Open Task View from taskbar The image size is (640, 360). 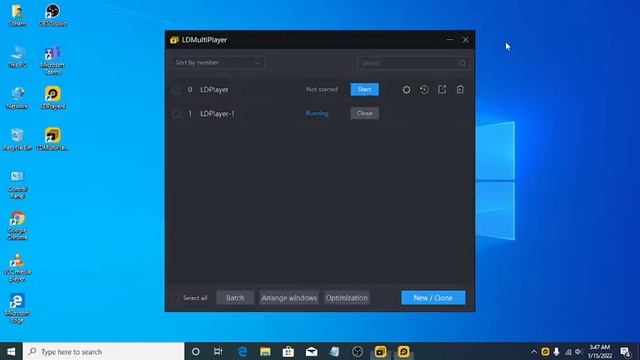(218, 351)
